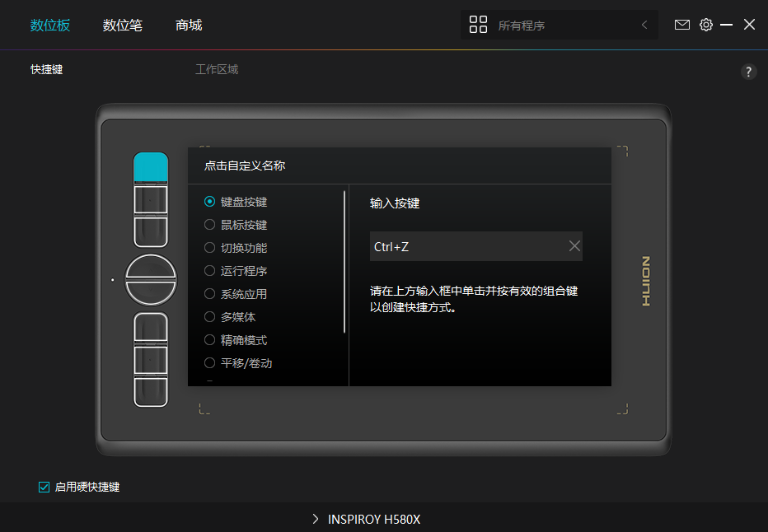Choose the 运行程序 radio option
This screenshot has height=532, width=768.
209,271
